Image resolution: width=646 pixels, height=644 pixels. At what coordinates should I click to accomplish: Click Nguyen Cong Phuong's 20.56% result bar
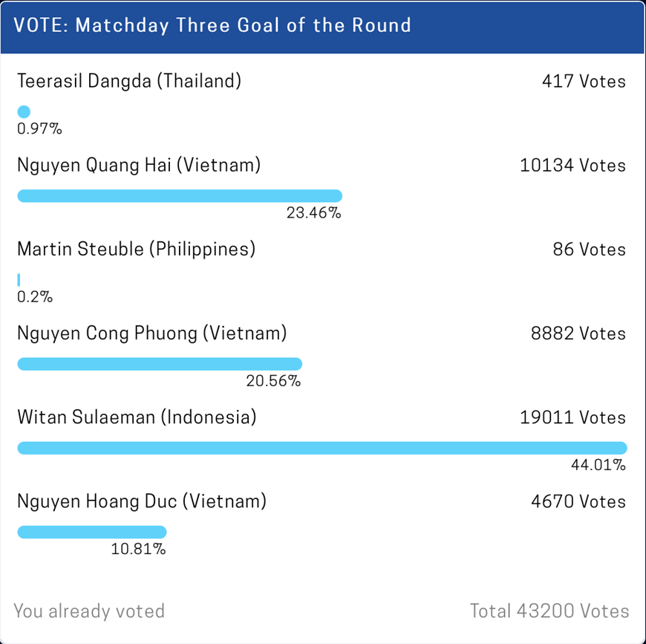pyautogui.click(x=159, y=364)
